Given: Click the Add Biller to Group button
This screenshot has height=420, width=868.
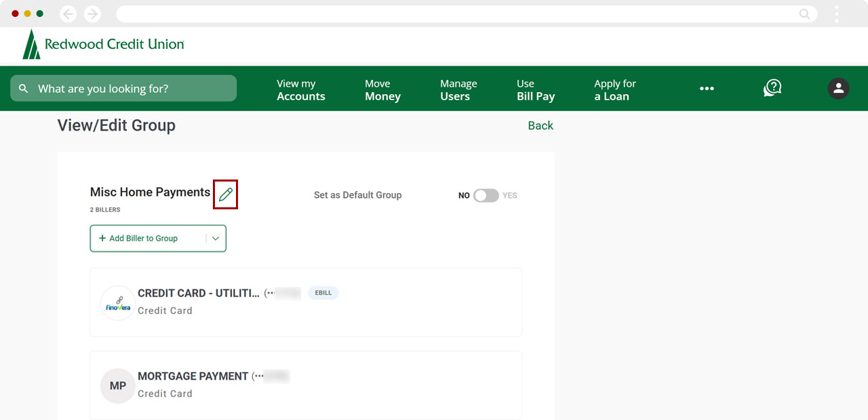Looking at the screenshot, I should tap(144, 238).
